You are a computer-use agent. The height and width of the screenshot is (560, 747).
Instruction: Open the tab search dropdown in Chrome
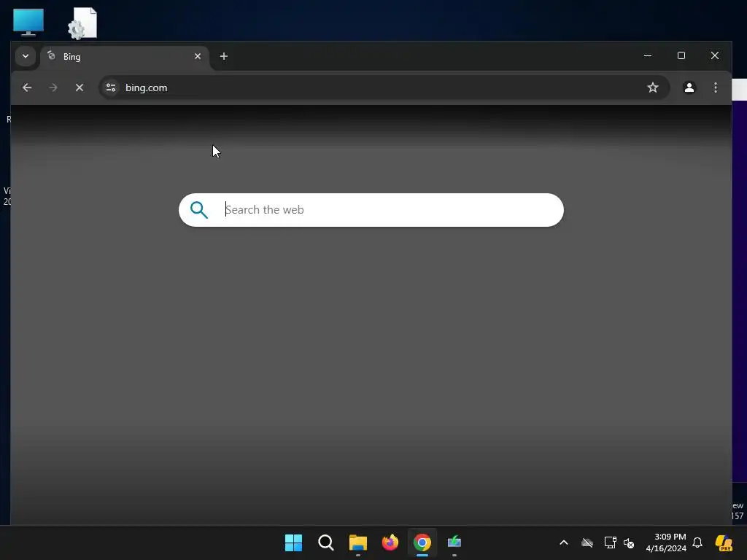point(26,56)
